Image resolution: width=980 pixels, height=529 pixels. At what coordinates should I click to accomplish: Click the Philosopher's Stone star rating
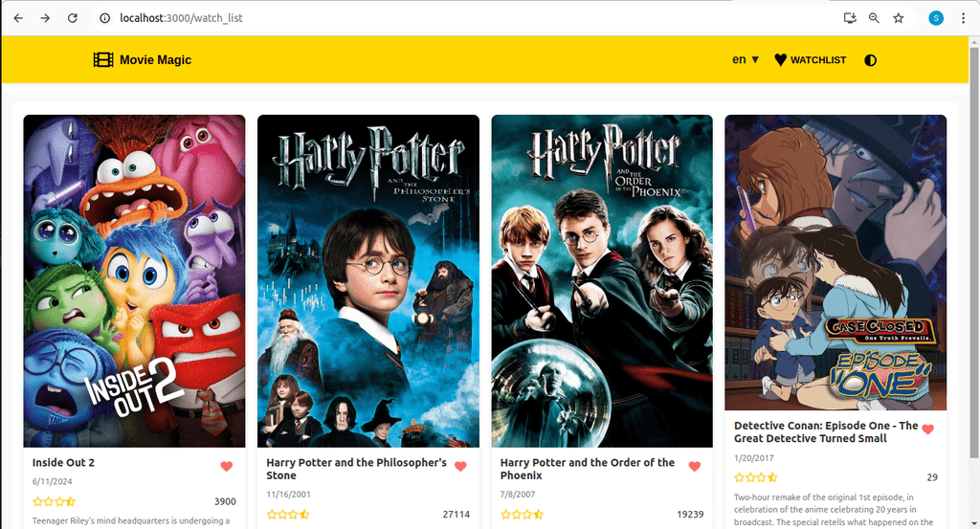pos(288,515)
